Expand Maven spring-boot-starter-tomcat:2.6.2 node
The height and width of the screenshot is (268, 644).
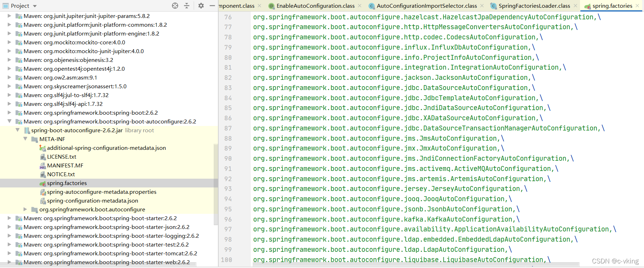pos(9,253)
